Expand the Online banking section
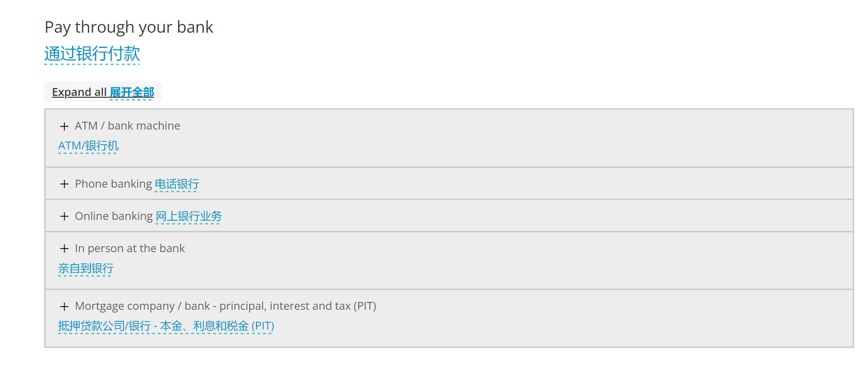This screenshot has width=868, height=372. pos(114,216)
